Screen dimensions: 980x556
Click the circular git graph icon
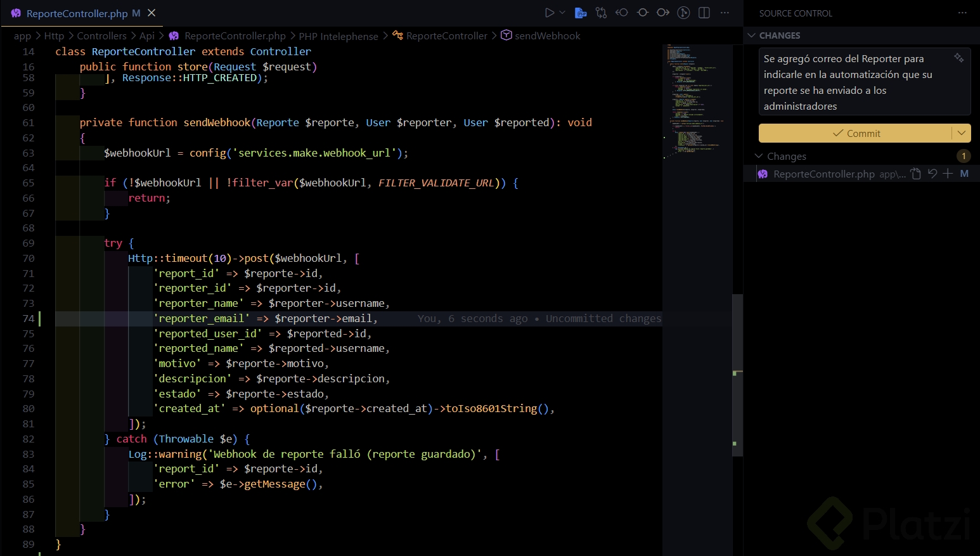point(683,13)
